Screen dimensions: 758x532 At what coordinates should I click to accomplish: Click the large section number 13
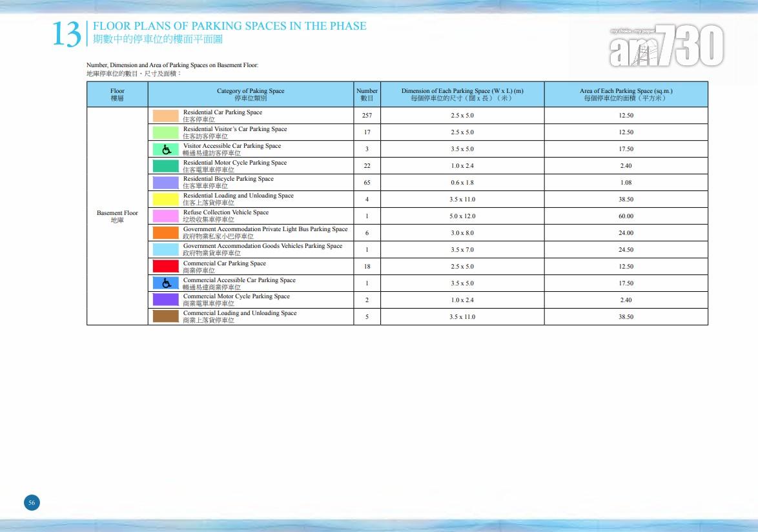tap(67, 34)
